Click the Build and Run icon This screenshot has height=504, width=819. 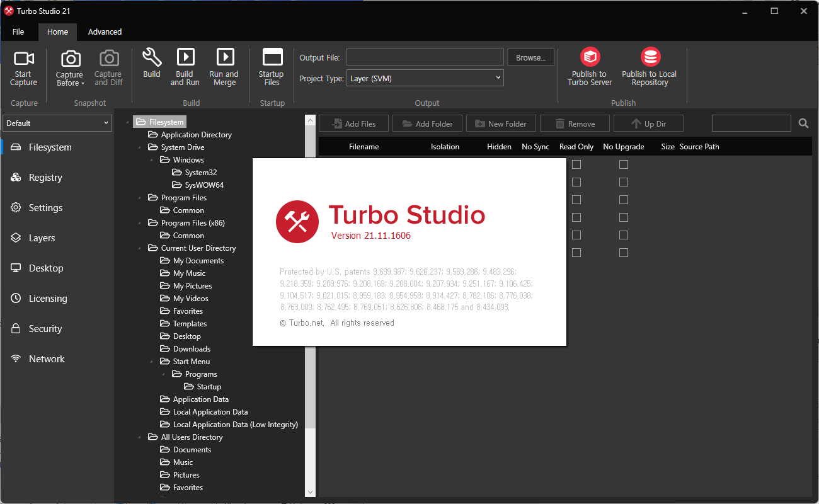[185, 57]
